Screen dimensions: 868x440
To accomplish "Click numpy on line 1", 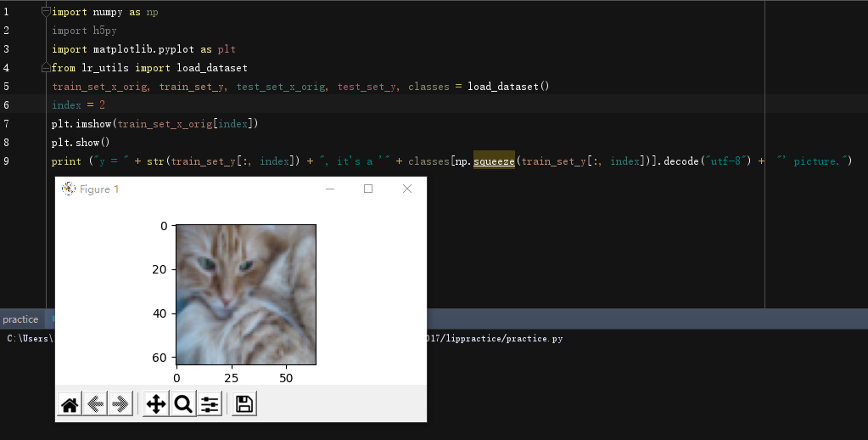I will coord(108,12).
